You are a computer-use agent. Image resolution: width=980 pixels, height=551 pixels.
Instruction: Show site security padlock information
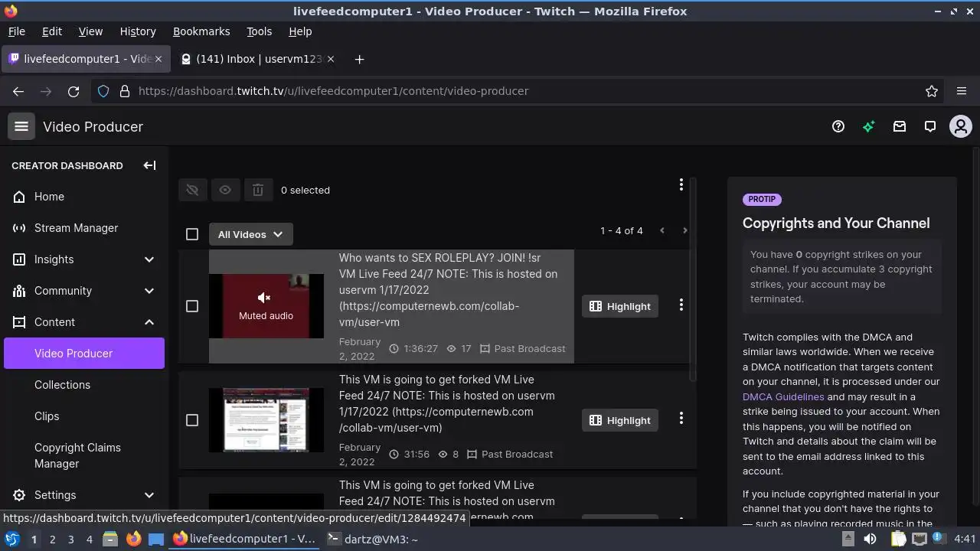(x=125, y=91)
